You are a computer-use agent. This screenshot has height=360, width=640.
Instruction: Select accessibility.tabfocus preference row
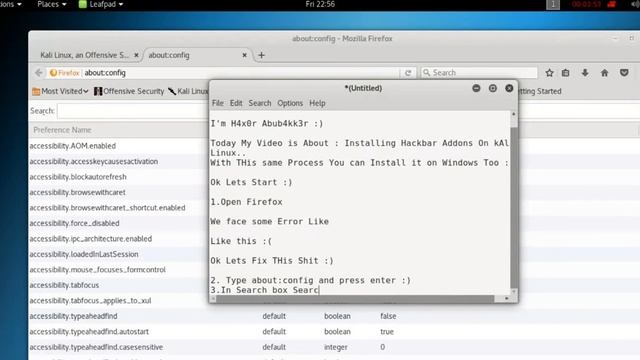(64, 285)
